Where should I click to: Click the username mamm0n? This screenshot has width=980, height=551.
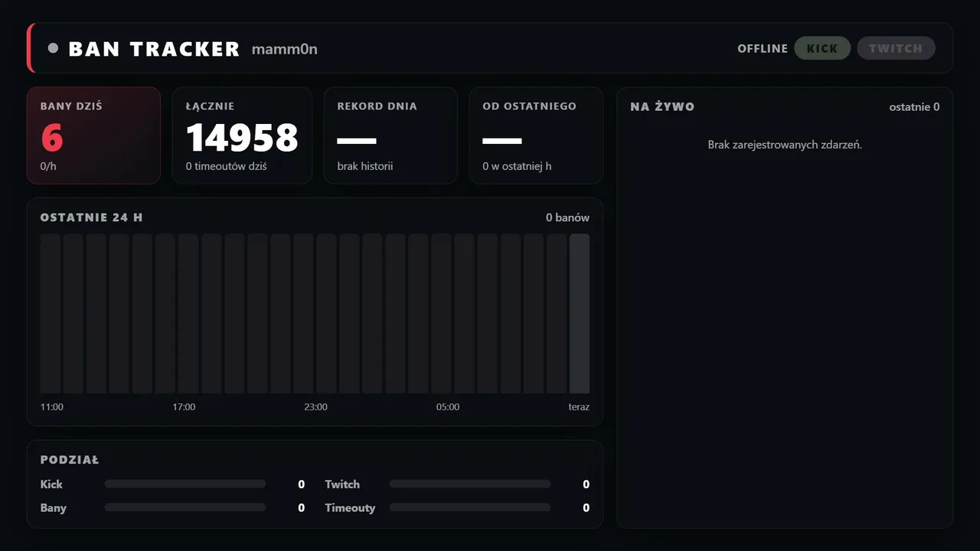pyautogui.click(x=284, y=50)
